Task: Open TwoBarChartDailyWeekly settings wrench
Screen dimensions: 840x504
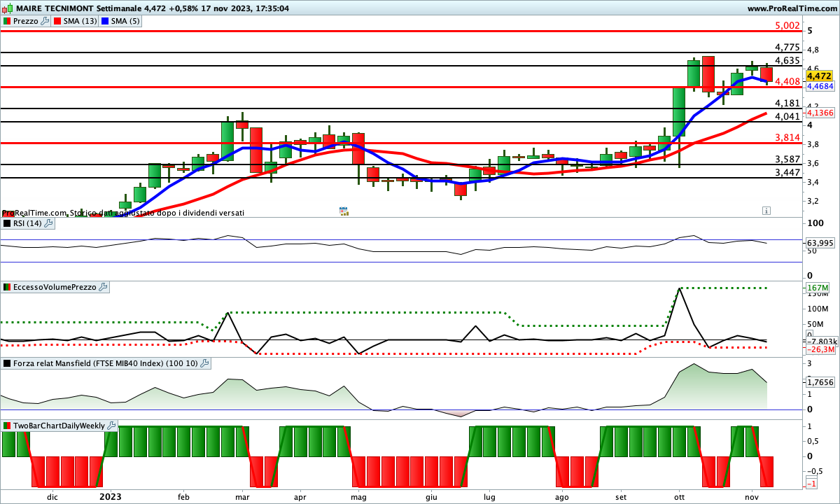Action: (112, 426)
